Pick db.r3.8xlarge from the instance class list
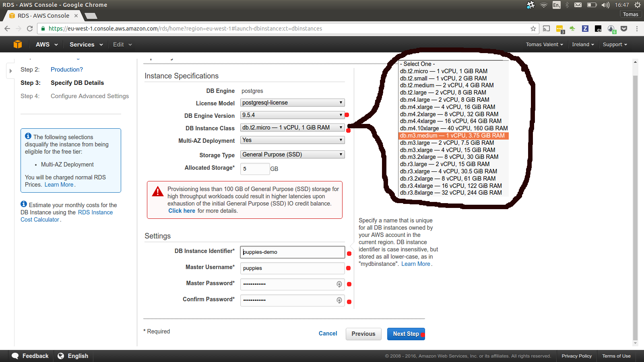Viewport: 644px width, 362px height. click(x=454, y=193)
